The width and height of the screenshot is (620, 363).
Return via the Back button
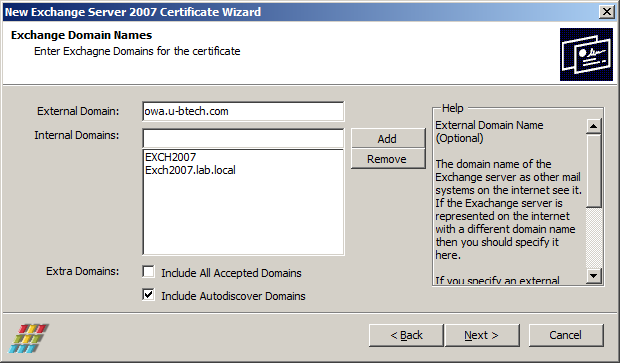406,335
